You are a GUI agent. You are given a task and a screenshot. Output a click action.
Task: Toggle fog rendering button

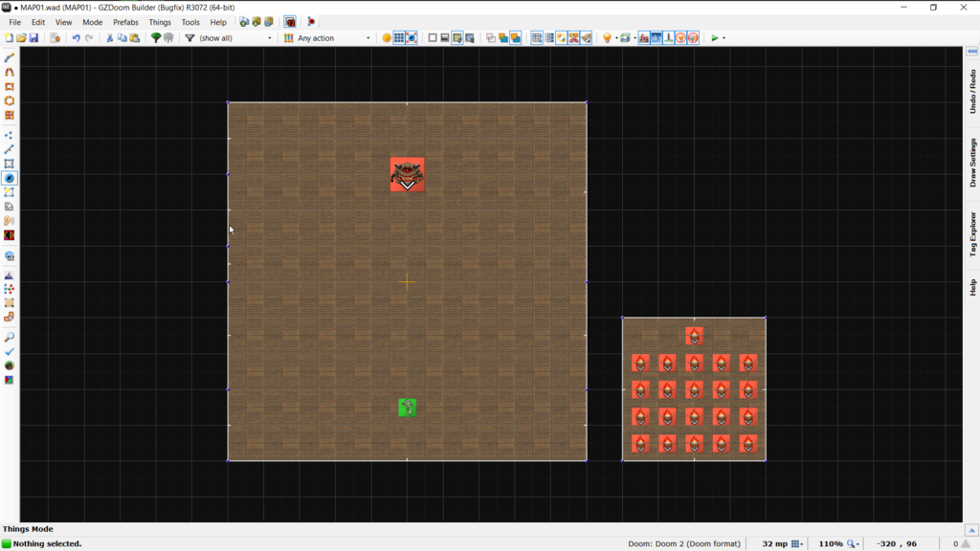644,38
